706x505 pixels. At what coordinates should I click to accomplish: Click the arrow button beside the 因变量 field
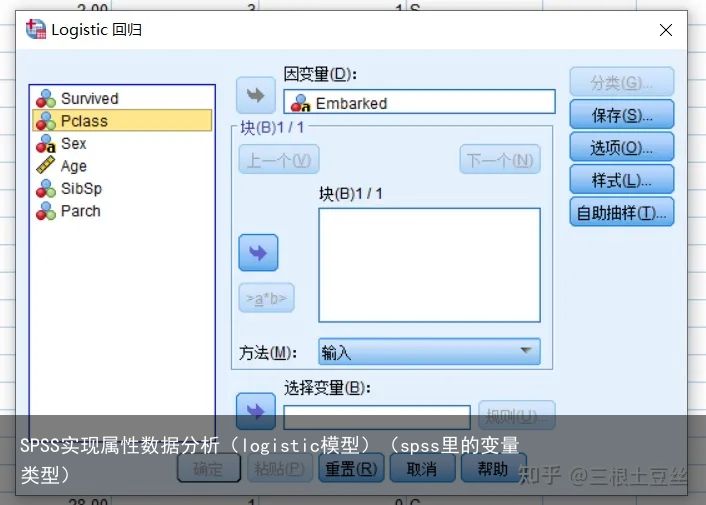pyautogui.click(x=256, y=95)
